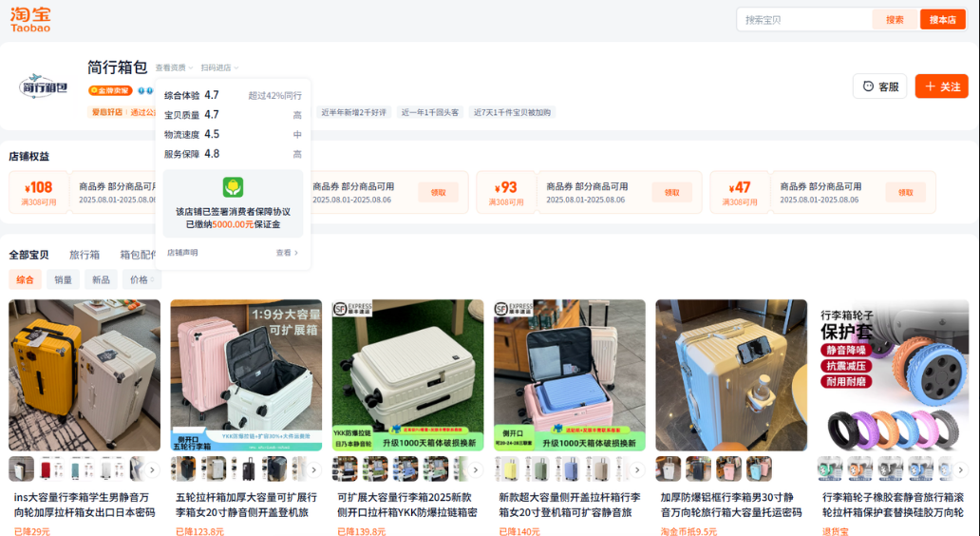Sort products by 销量
Image resolution: width=980 pixels, height=536 pixels.
[63, 279]
